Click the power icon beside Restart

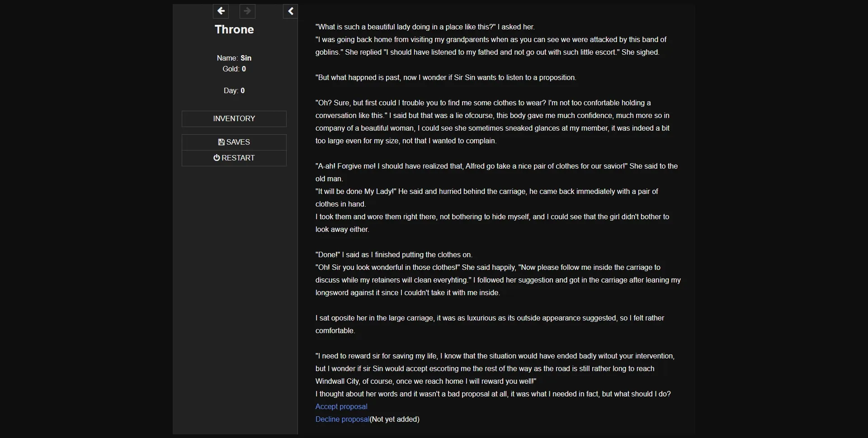(x=217, y=158)
